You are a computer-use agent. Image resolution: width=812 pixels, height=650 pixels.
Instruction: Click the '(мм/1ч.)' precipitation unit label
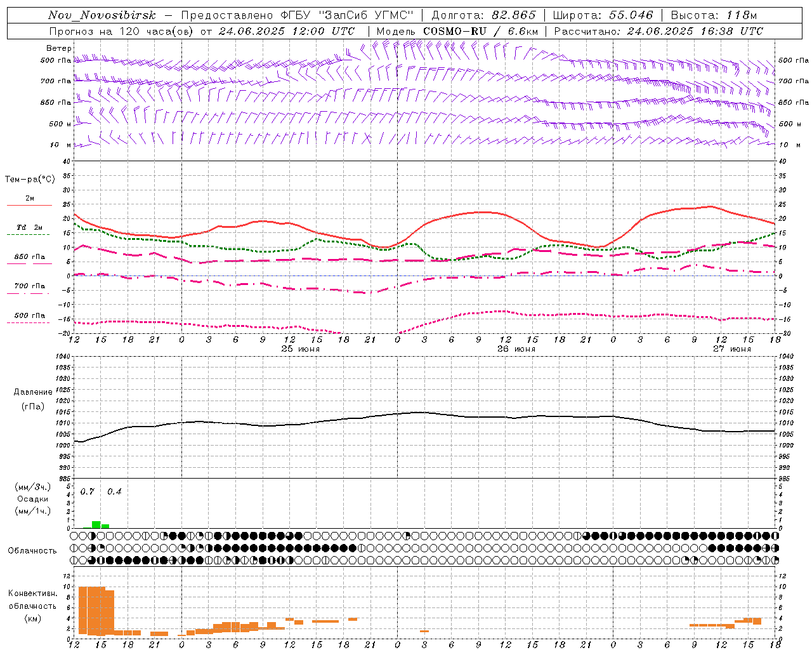point(33,511)
